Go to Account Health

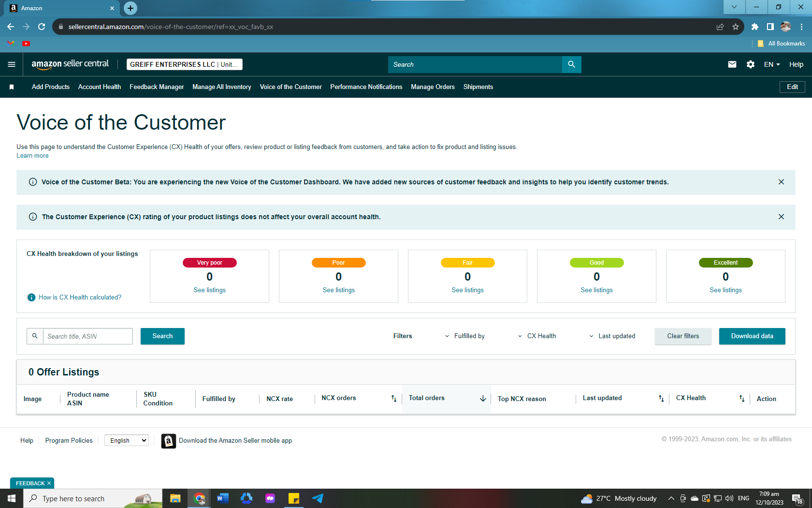tap(100, 87)
